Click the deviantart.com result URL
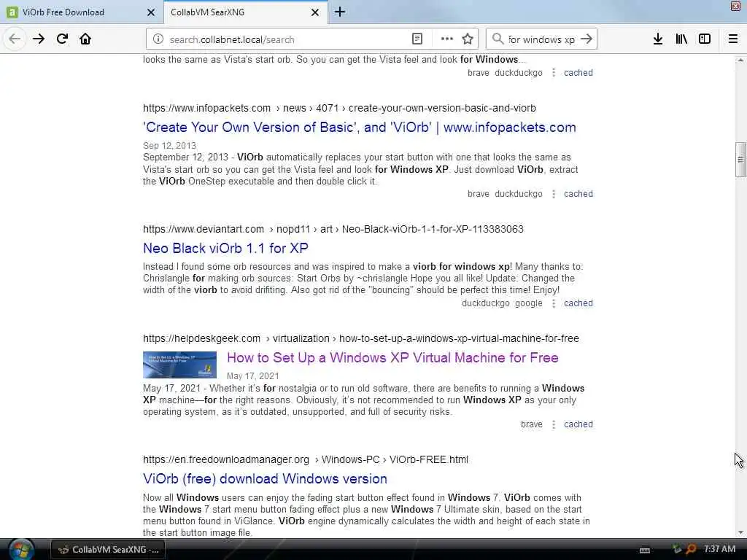Screen dimensions: 747x560 click(x=333, y=229)
